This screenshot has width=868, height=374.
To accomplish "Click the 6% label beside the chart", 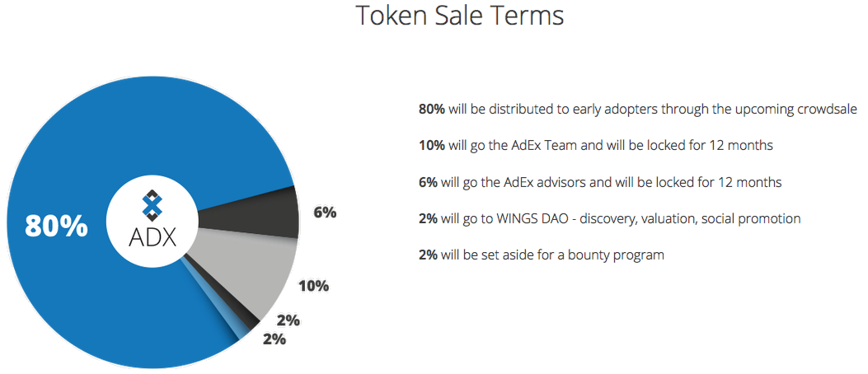I will 325,213.
